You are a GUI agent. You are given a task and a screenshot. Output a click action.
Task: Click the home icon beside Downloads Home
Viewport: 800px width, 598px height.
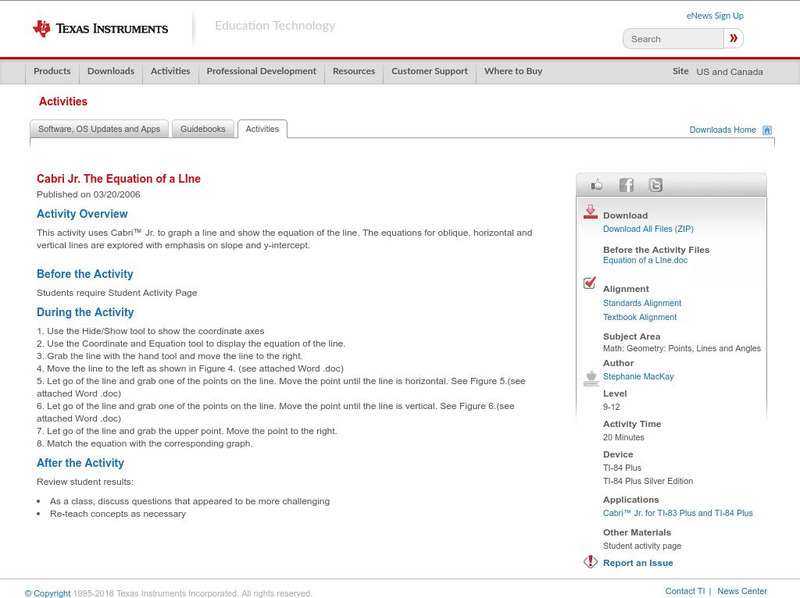click(767, 130)
